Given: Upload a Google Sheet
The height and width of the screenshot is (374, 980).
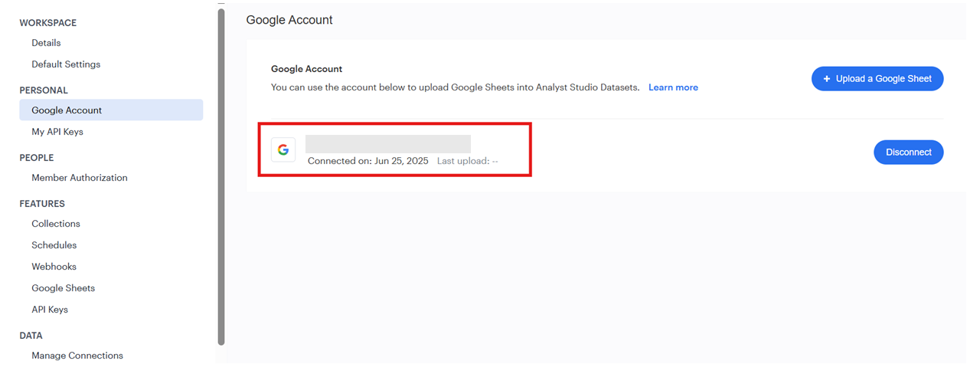Looking at the screenshot, I should pyautogui.click(x=877, y=79).
